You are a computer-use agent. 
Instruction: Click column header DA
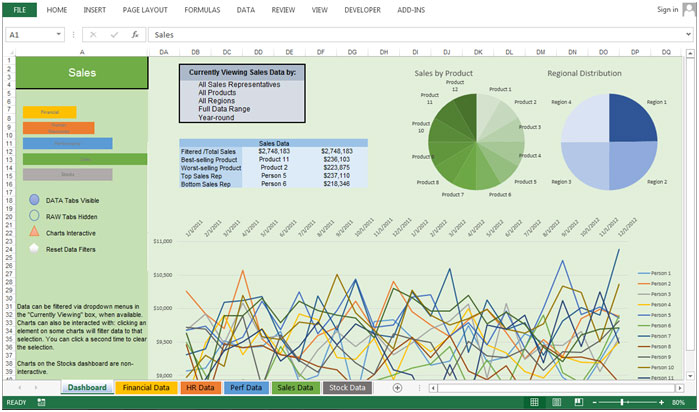[164, 52]
